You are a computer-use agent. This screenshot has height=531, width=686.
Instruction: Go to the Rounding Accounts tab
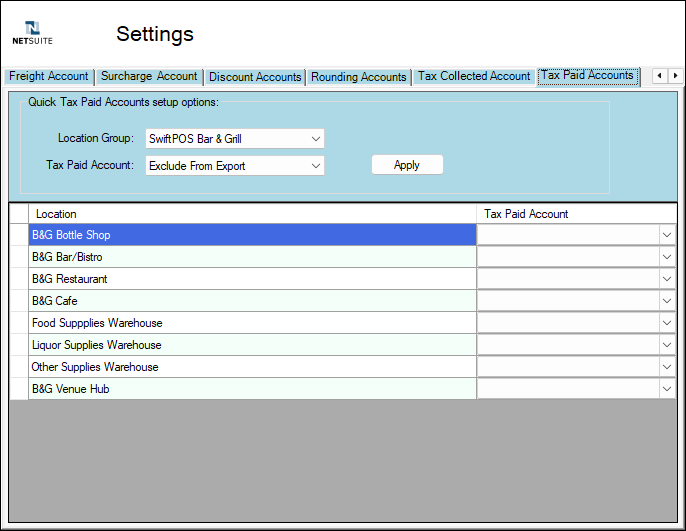coord(358,77)
